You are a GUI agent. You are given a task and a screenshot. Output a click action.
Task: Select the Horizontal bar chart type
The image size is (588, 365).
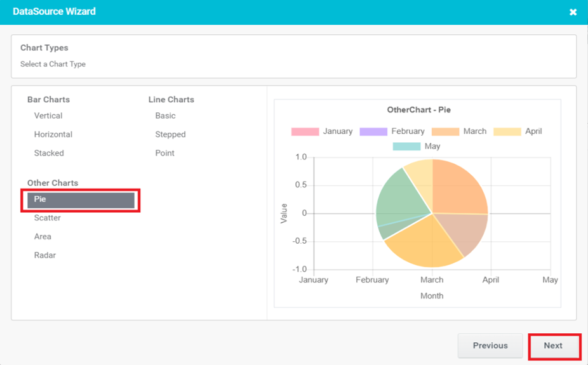(x=53, y=135)
